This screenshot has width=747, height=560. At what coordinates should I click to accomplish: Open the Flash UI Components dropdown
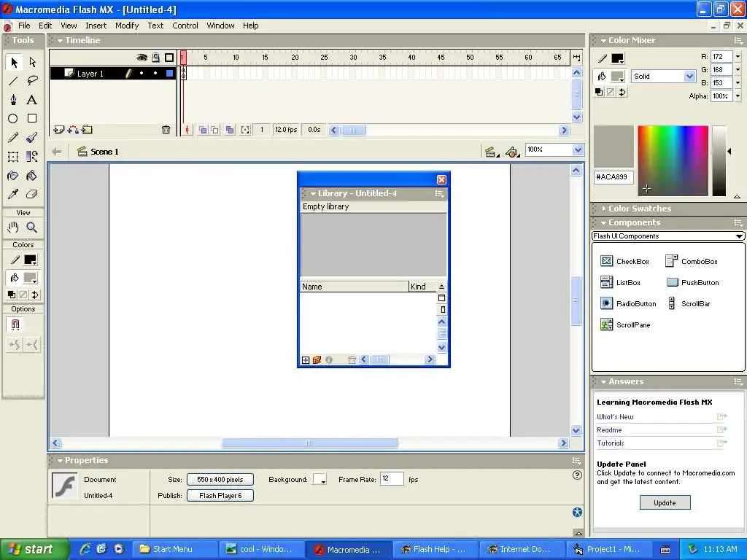coord(668,236)
